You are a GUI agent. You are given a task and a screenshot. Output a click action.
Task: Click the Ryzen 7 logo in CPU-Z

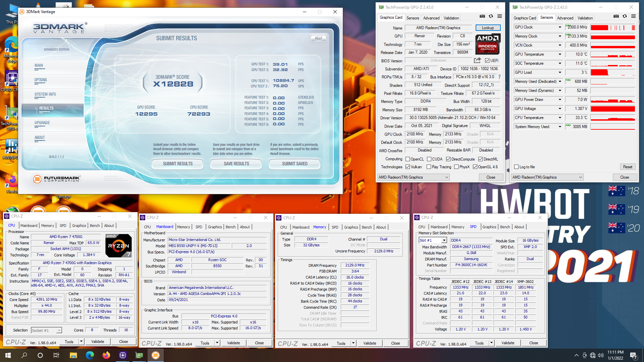coord(118,246)
